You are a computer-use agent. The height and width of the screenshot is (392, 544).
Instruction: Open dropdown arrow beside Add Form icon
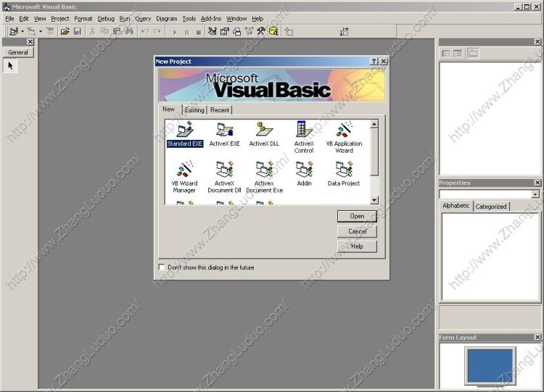[x=41, y=32]
